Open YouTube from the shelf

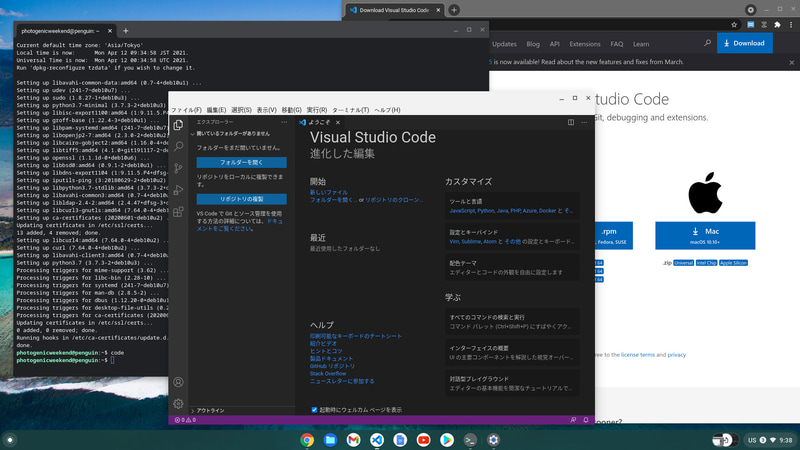coord(423,440)
